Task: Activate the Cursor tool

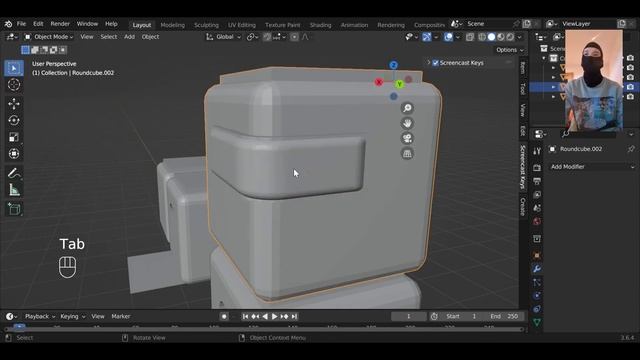Action: click(14, 84)
